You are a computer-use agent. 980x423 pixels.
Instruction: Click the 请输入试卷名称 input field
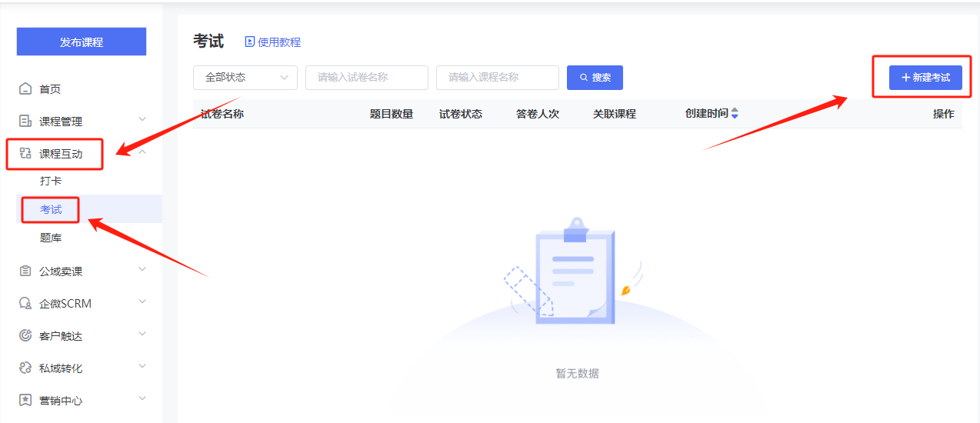pos(366,78)
